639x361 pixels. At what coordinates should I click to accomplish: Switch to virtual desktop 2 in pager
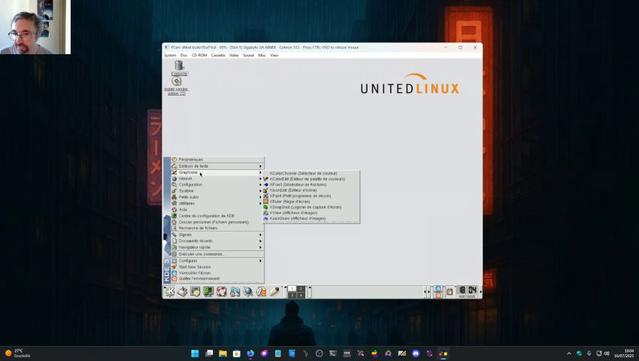tap(301, 288)
